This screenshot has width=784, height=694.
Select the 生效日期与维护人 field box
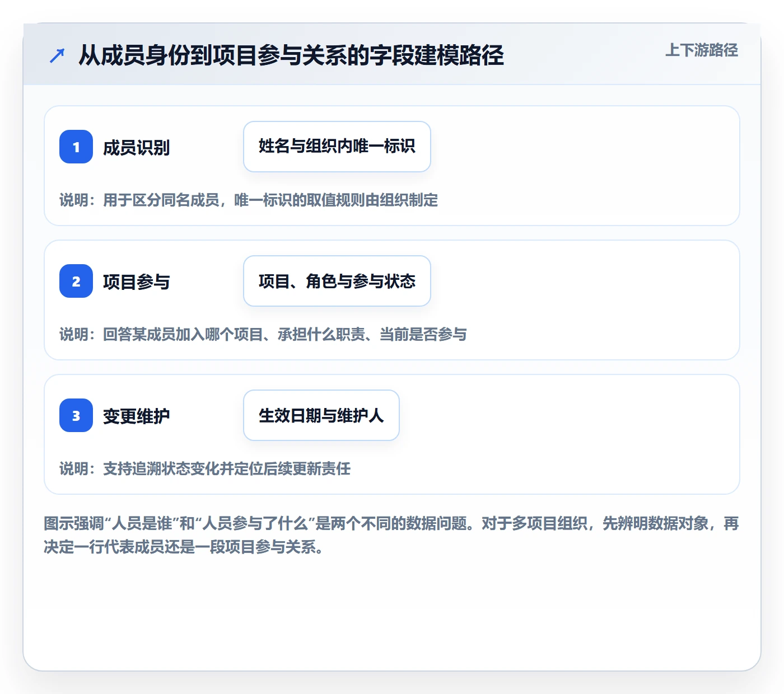[321, 415]
